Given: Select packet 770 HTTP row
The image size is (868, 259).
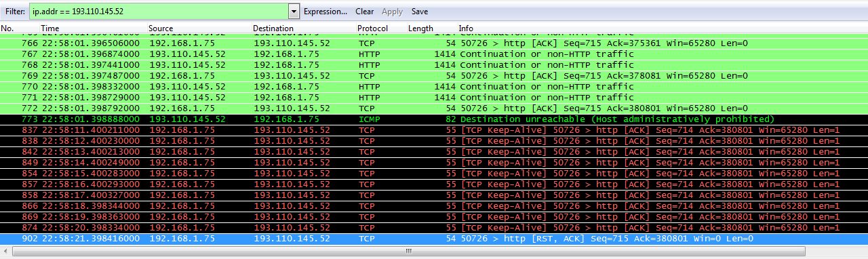Looking at the screenshot, I should [434, 87].
